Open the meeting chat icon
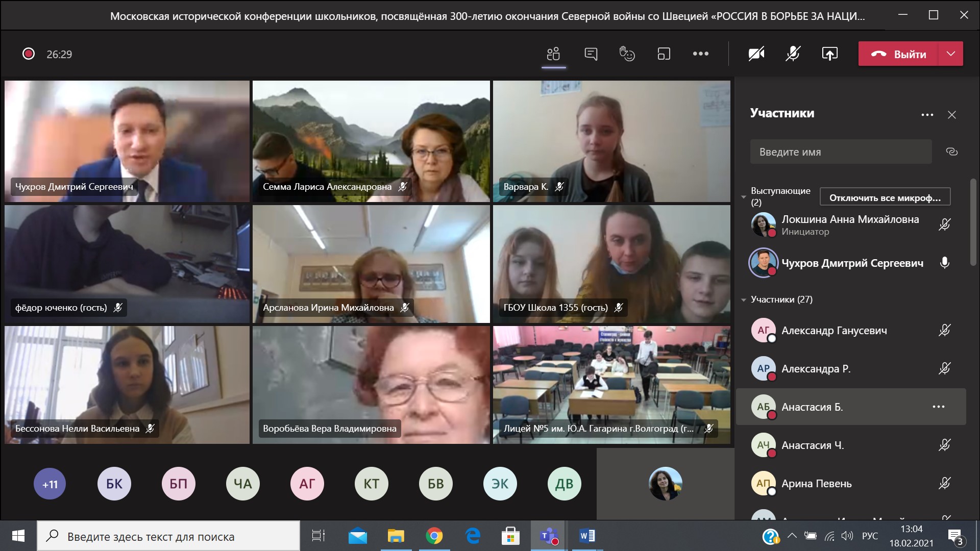980x551 pixels. pyautogui.click(x=591, y=54)
